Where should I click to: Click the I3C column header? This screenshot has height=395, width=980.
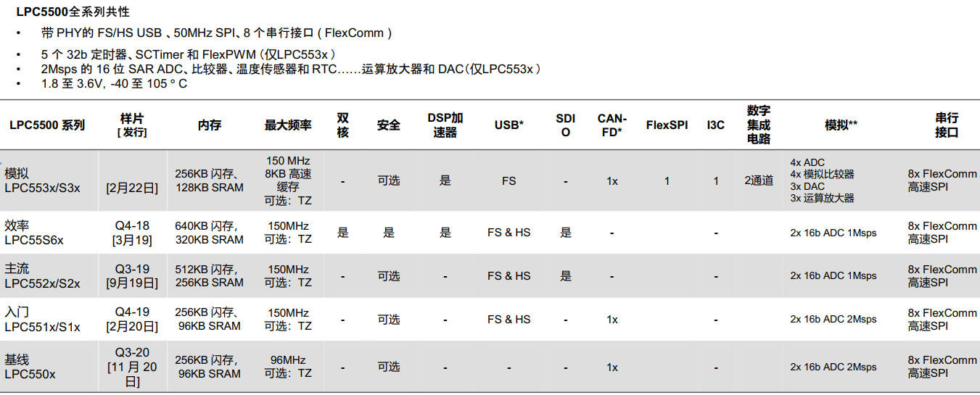[x=715, y=125]
